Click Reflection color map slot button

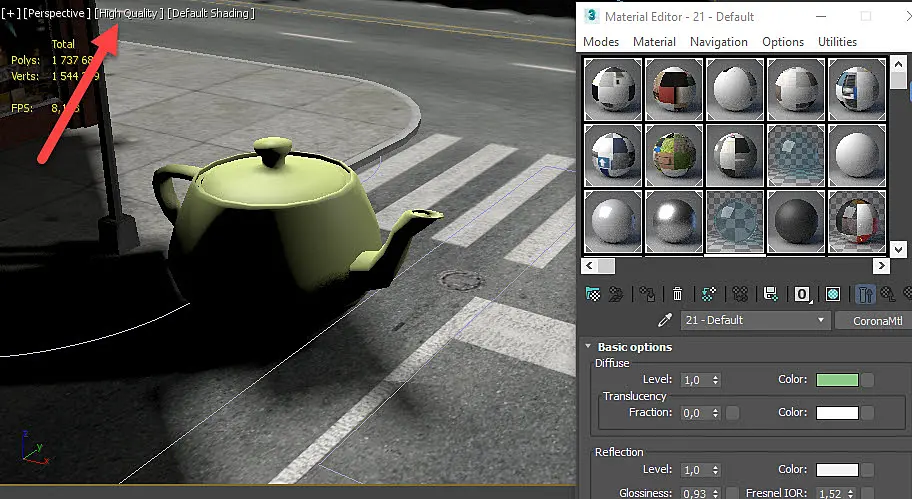point(868,470)
